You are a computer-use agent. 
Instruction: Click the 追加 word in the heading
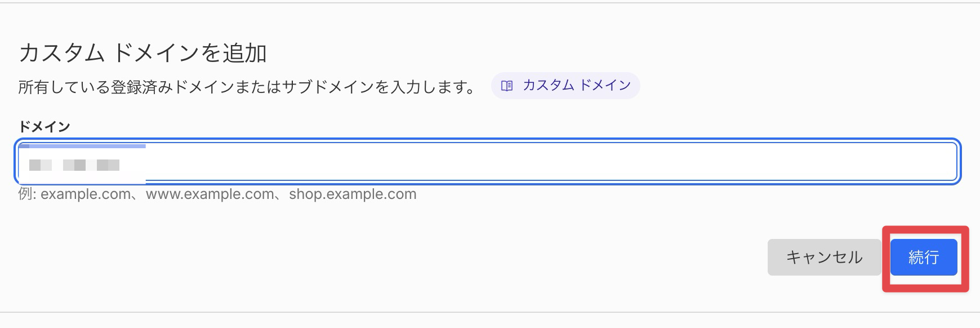point(245,53)
